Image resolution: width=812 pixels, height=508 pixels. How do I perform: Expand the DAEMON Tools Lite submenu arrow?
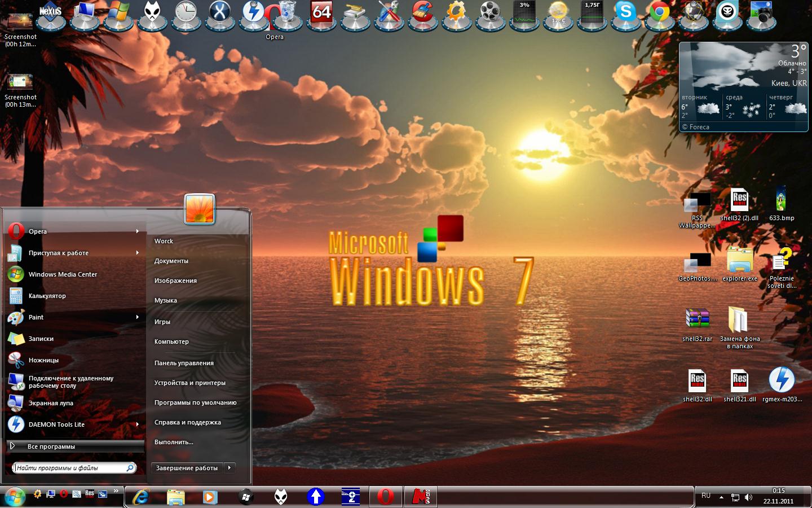point(137,424)
